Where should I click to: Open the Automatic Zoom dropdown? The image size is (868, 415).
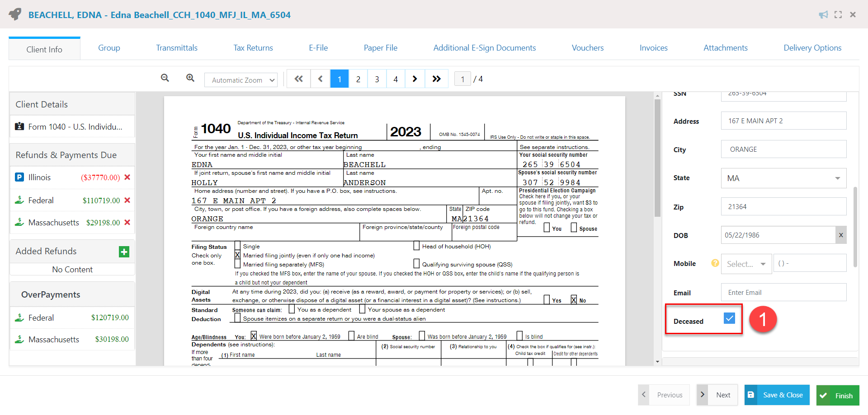[241, 79]
